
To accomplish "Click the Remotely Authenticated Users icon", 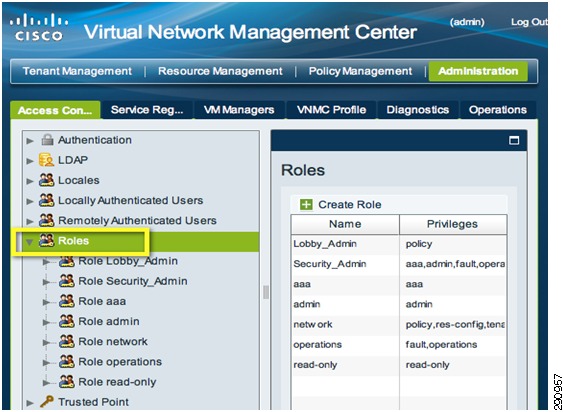I will [46, 221].
